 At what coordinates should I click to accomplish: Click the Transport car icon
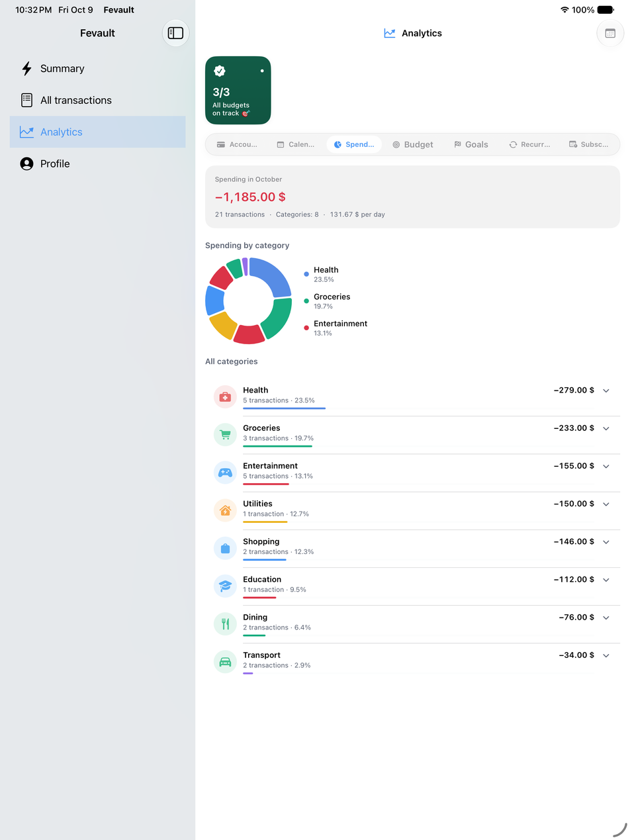point(225,661)
